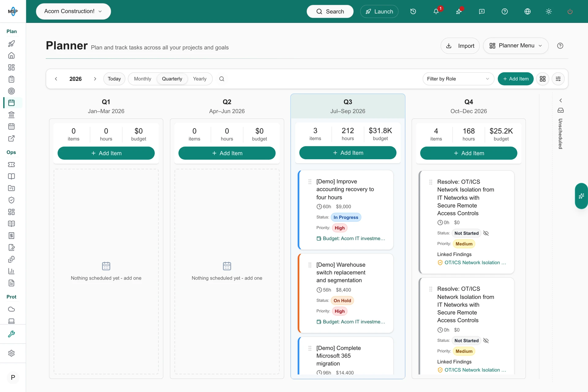Click the planner search magnifier icon
This screenshot has width=588, height=392.
pyautogui.click(x=222, y=79)
